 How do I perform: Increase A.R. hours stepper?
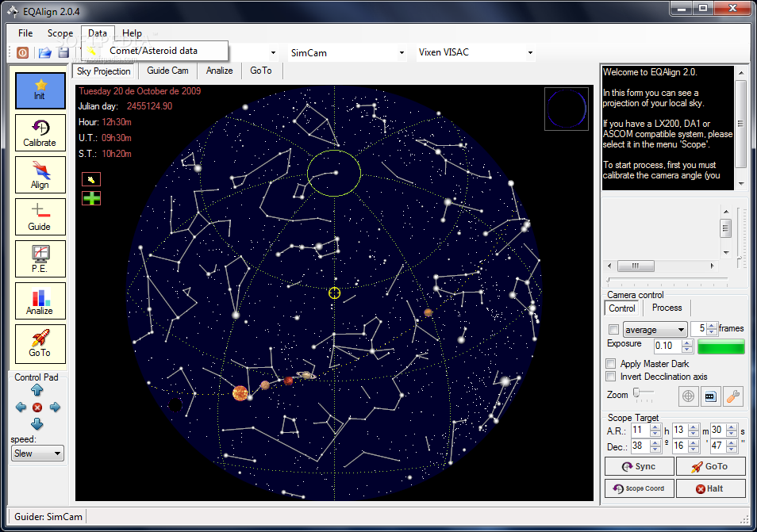pos(655,427)
